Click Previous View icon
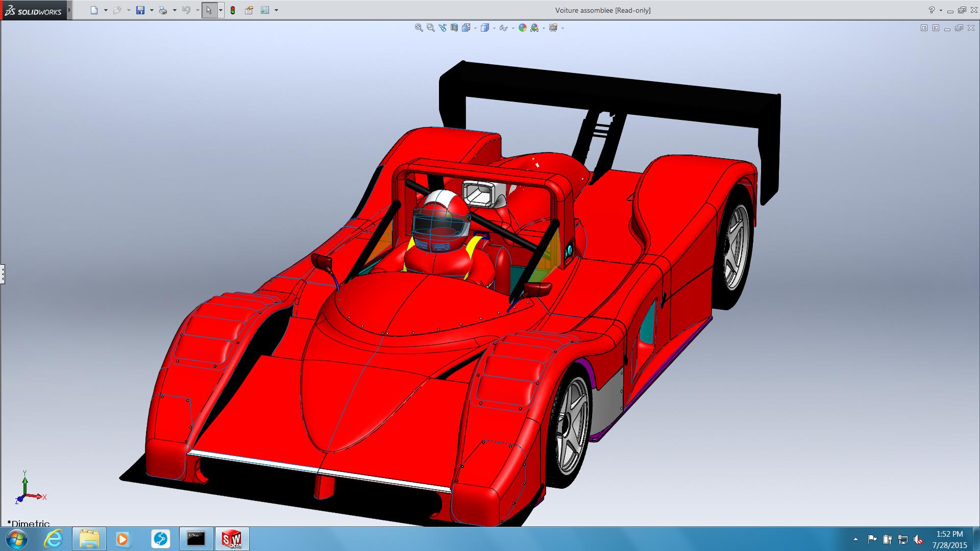This screenshot has height=551, width=980. tap(442, 28)
